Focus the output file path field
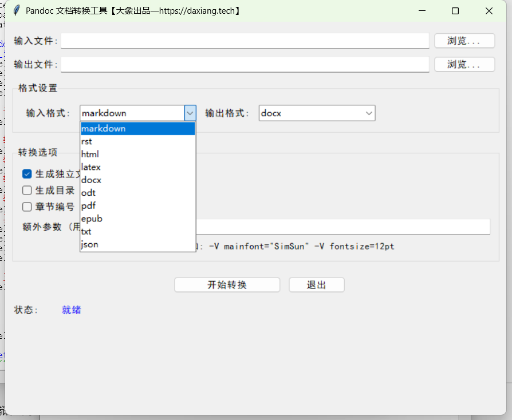This screenshot has height=420, width=512. click(245, 64)
